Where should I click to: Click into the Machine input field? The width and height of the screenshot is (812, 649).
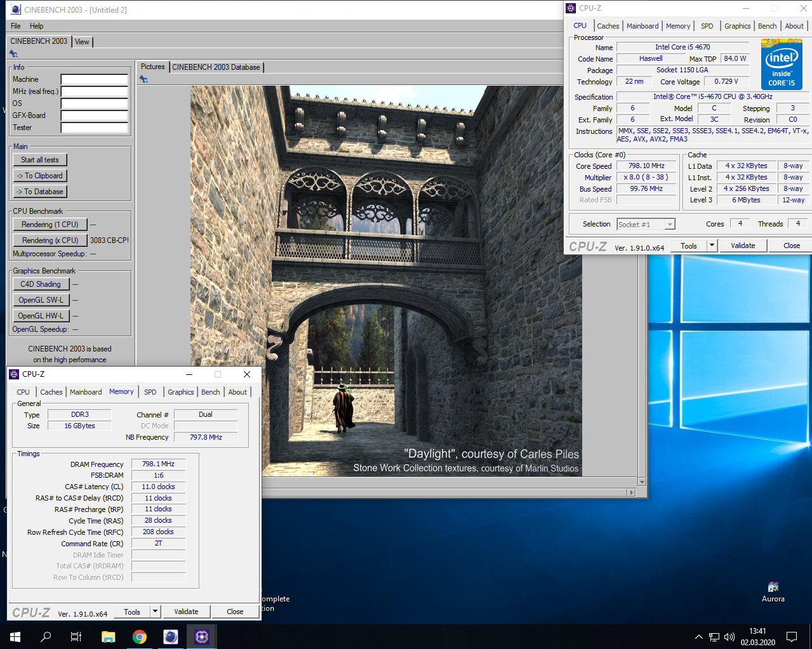[95, 80]
